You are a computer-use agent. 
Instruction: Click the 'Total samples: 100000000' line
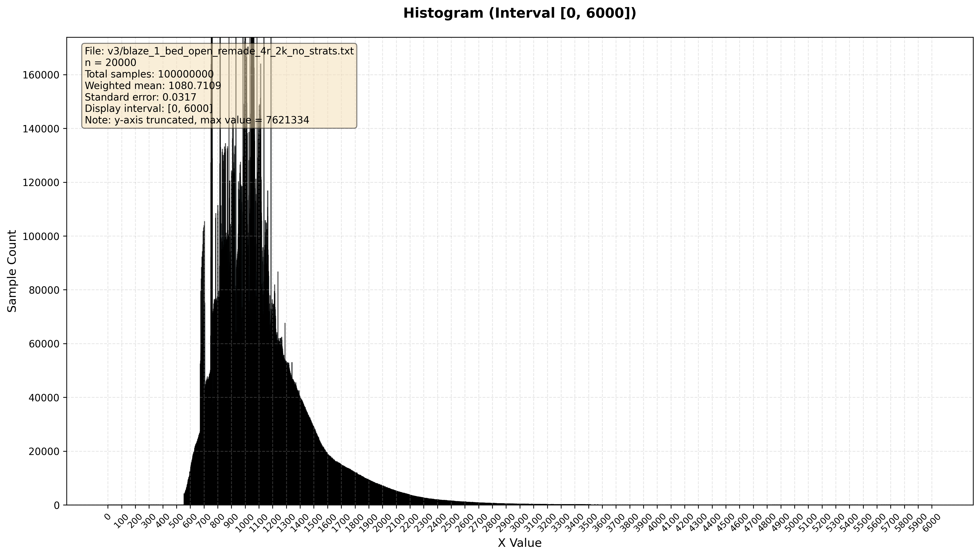coord(149,74)
